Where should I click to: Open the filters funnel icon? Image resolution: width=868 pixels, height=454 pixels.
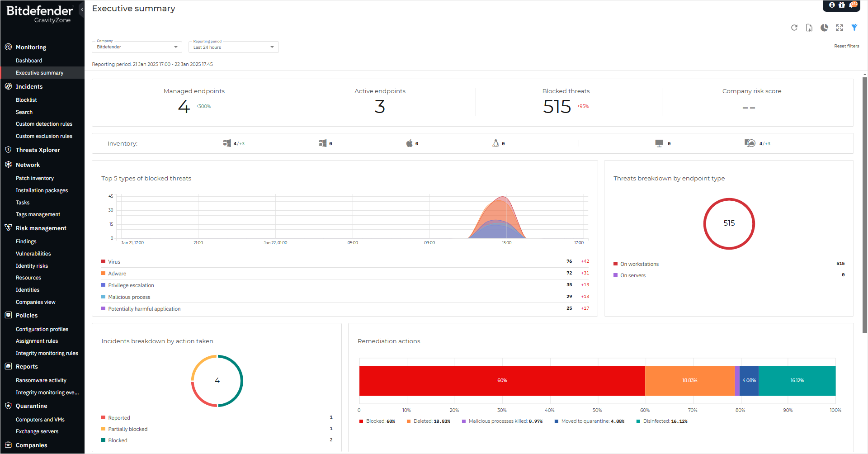854,28
